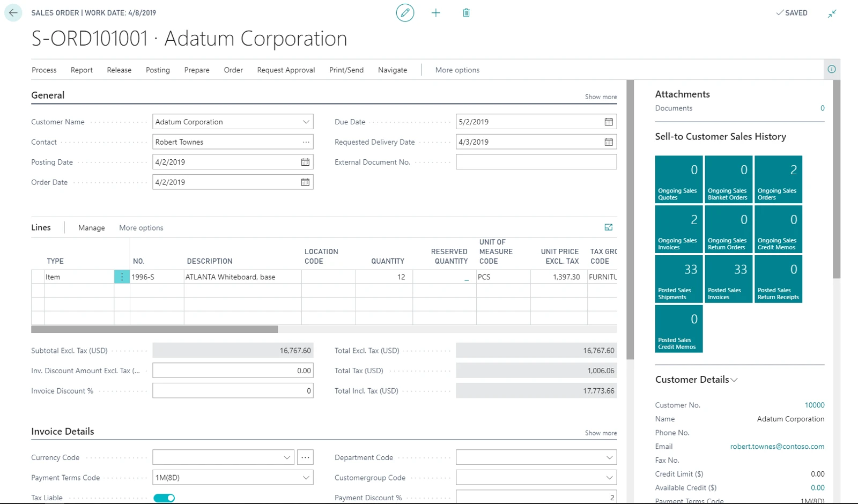Open the Payment Terms Code dropdown
Image resolution: width=858 pixels, height=504 pixels.
(x=306, y=478)
